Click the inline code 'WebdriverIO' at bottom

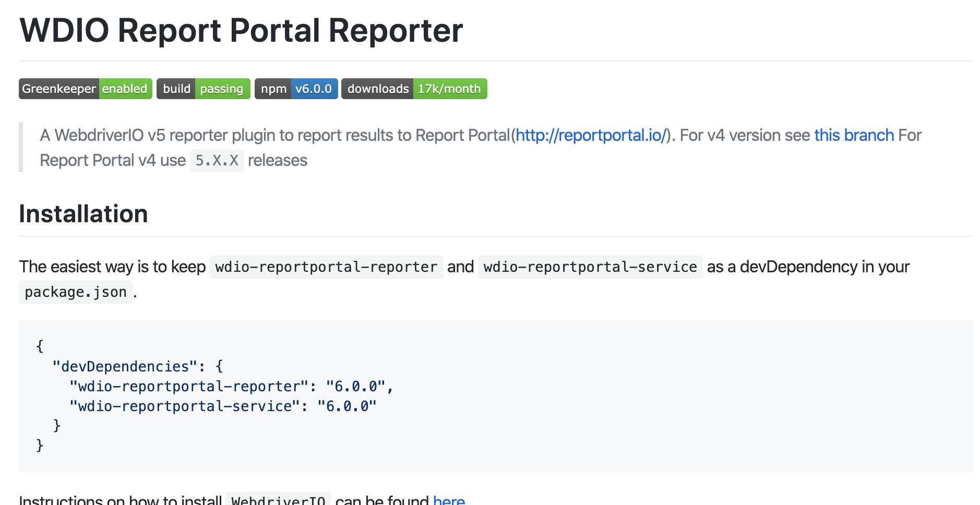pyautogui.click(x=278, y=499)
